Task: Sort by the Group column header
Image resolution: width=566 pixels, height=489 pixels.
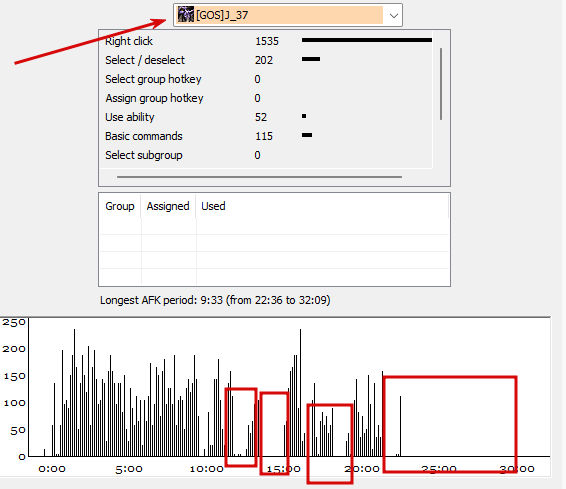Action: 120,206
